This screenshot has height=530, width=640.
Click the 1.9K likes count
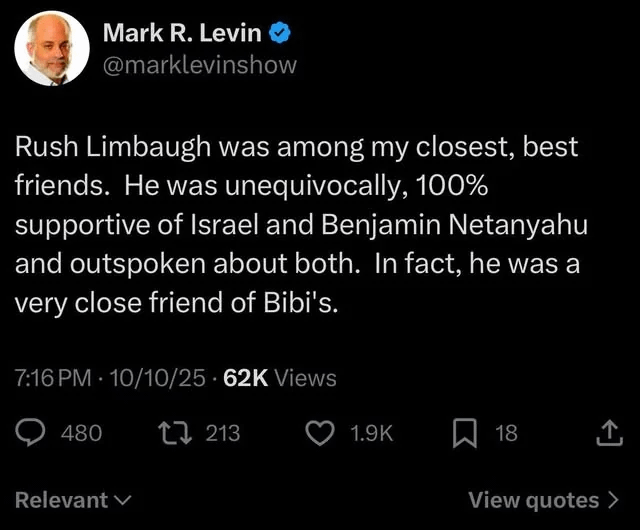pos(374,433)
